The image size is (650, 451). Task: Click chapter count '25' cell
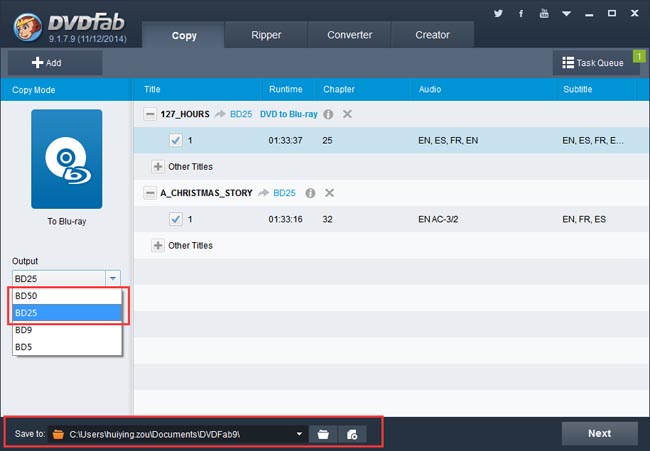(327, 141)
